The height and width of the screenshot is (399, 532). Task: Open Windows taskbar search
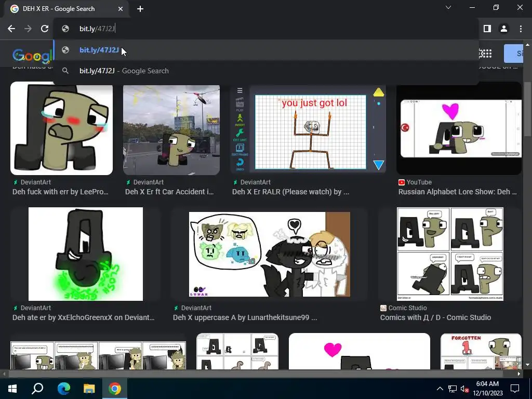coord(37,389)
